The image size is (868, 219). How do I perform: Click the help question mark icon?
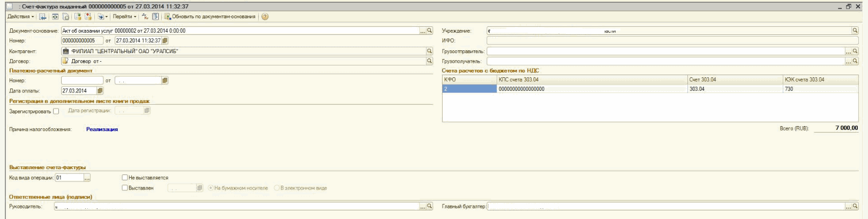(265, 17)
